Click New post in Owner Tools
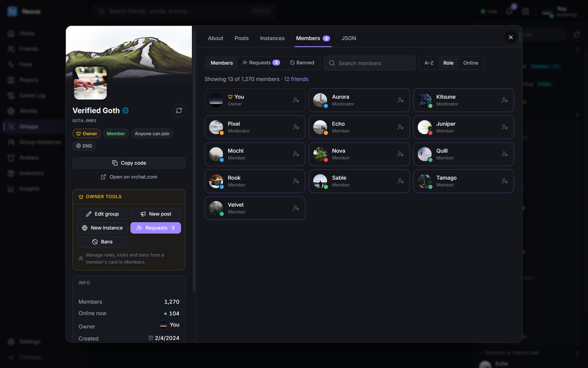The image size is (588, 368). pyautogui.click(x=156, y=214)
